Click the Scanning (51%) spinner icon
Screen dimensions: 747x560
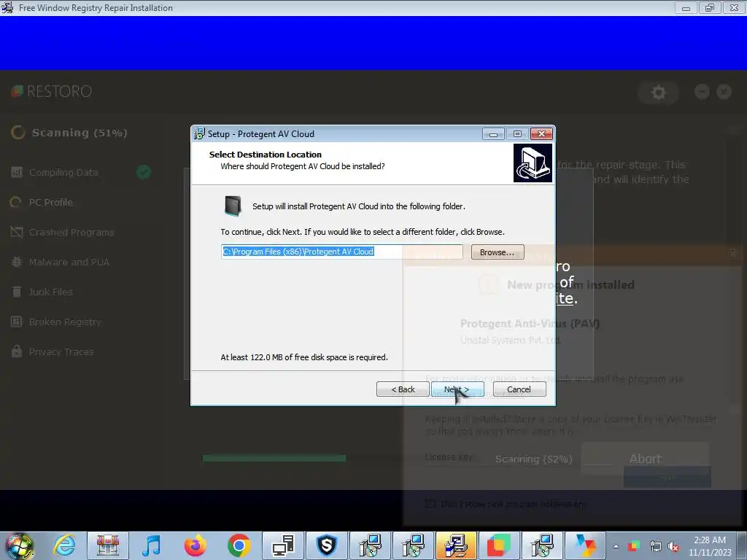[x=18, y=133]
